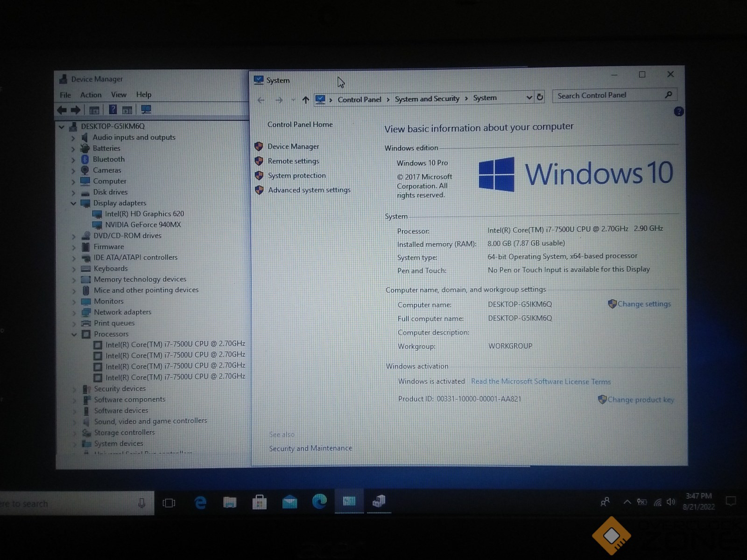Select NVIDIA GeForce 940MX device

(x=143, y=224)
